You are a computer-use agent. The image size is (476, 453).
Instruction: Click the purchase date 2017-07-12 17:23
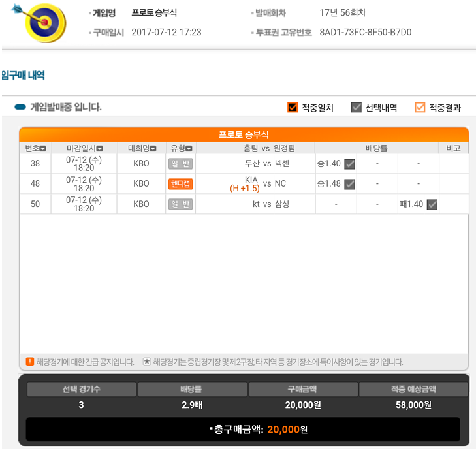pyautogui.click(x=167, y=32)
